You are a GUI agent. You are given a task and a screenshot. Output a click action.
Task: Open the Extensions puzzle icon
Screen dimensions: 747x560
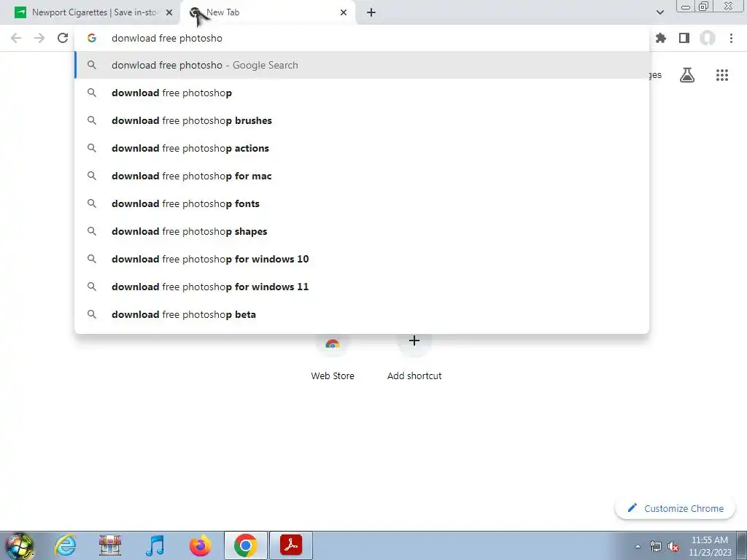(660, 38)
